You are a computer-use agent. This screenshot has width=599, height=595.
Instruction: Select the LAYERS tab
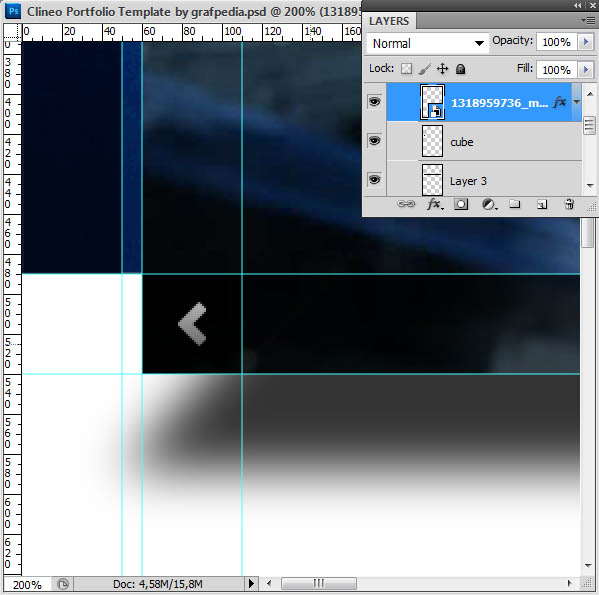[389, 21]
